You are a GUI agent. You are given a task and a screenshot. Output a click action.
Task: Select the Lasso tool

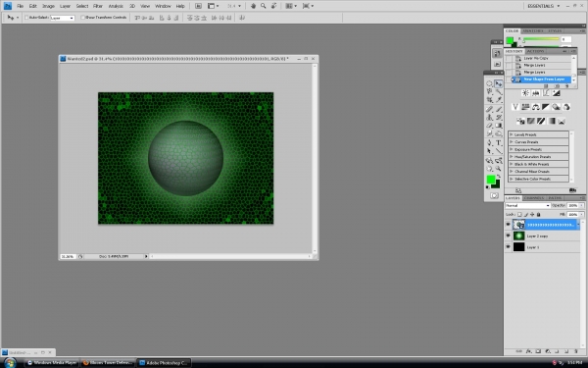coord(489,91)
